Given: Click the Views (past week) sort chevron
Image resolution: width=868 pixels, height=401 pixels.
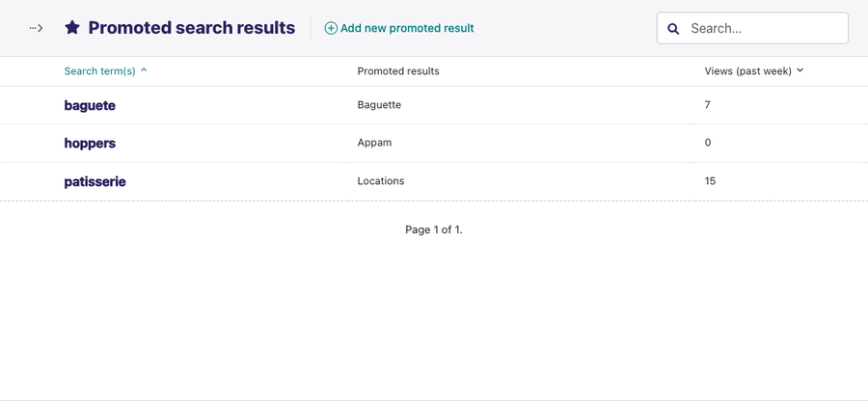Looking at the screenshot, I should (800, 70).
